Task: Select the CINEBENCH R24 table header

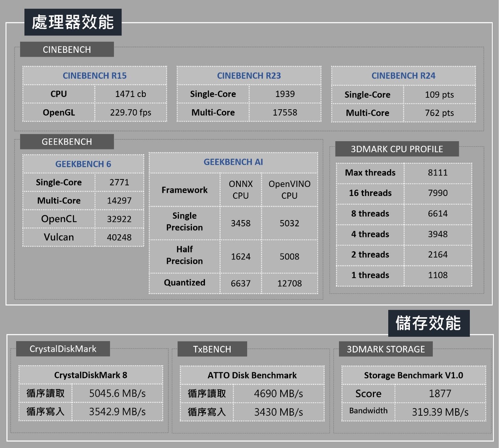Action: (404, 75)
